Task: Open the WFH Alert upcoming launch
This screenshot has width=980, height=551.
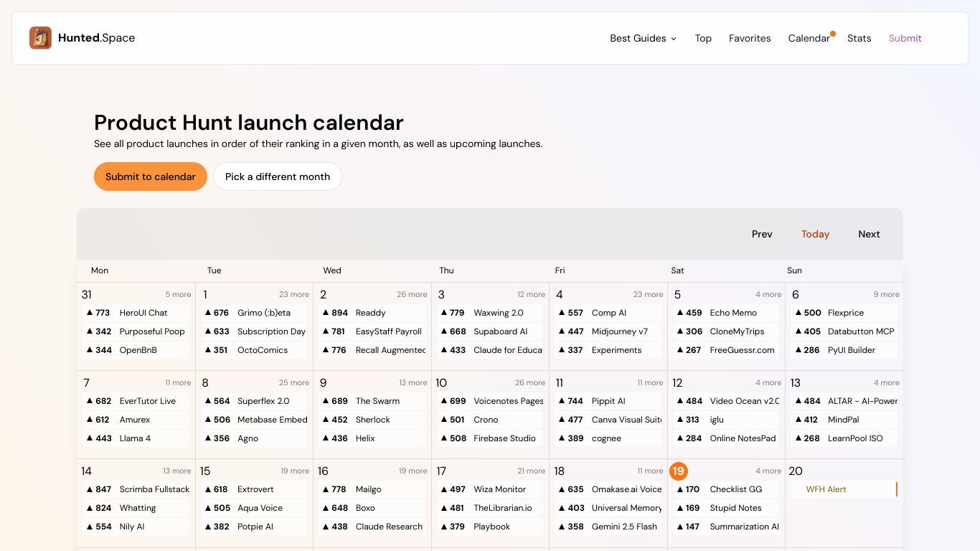Action: tap(844, 489)
